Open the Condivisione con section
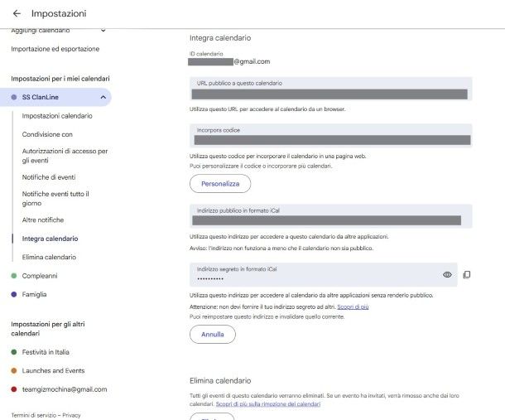505x420 pixels. pos(47,134)
